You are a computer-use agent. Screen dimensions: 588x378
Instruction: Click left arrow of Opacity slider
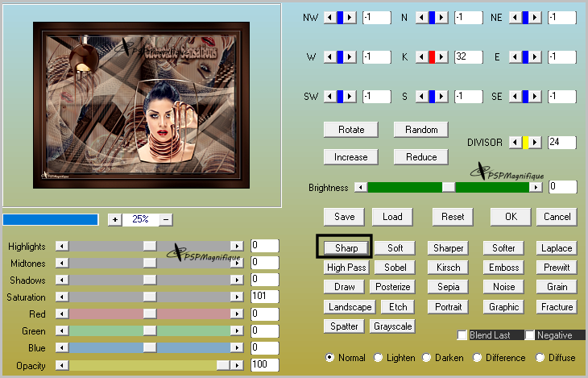[x=61, y=365]
